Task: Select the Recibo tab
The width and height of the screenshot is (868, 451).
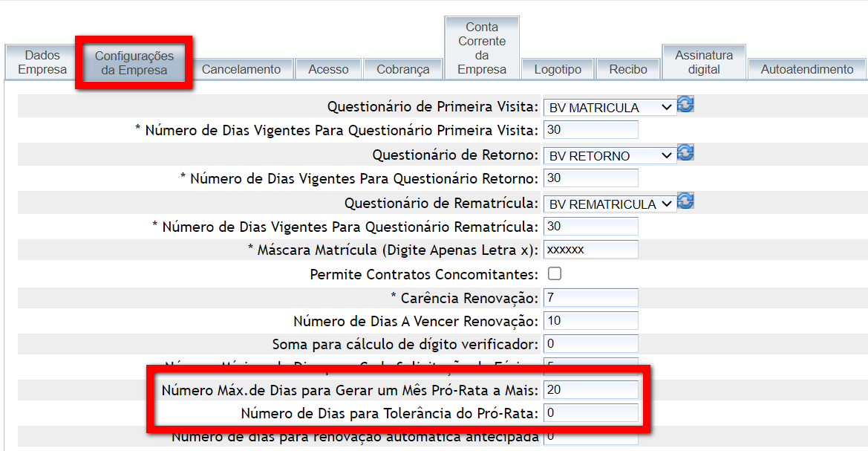Action: [628, 69]
